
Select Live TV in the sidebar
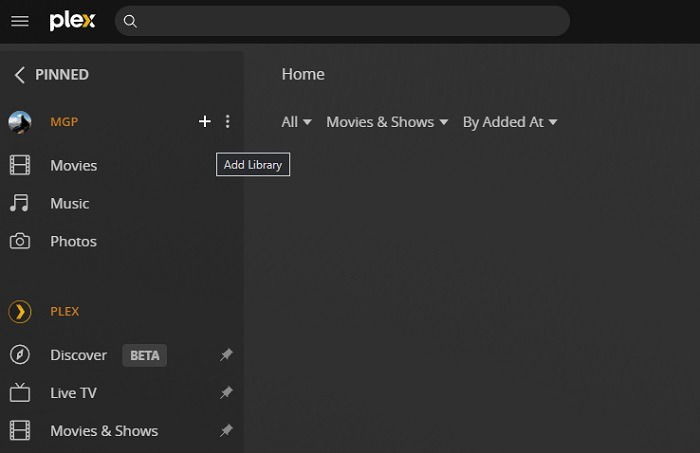click(73, 393)
